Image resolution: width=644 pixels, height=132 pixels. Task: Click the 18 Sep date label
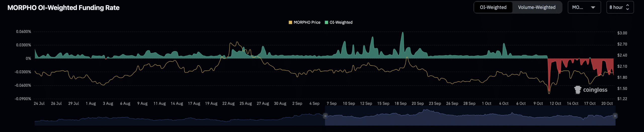tap(400, 103)
